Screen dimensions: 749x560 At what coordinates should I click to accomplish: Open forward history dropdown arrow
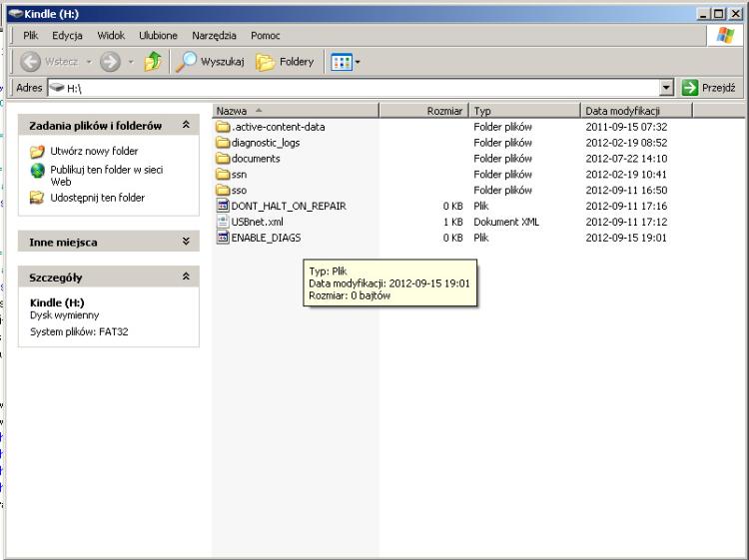[131, 62]
